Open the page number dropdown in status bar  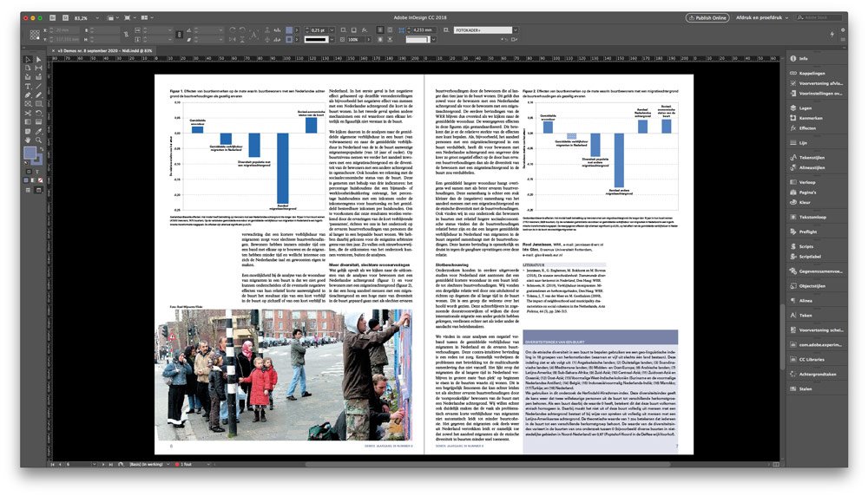[x=94, y=464]
